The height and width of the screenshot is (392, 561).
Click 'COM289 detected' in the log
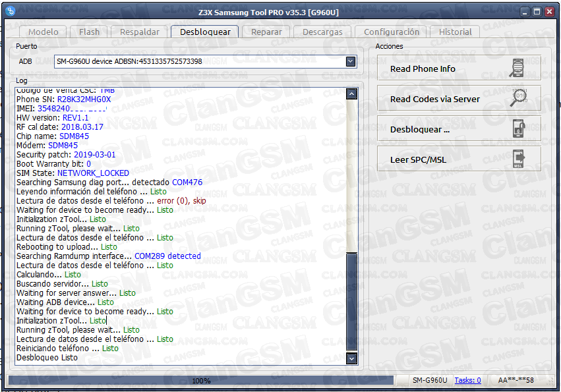(x=167, y=256)
